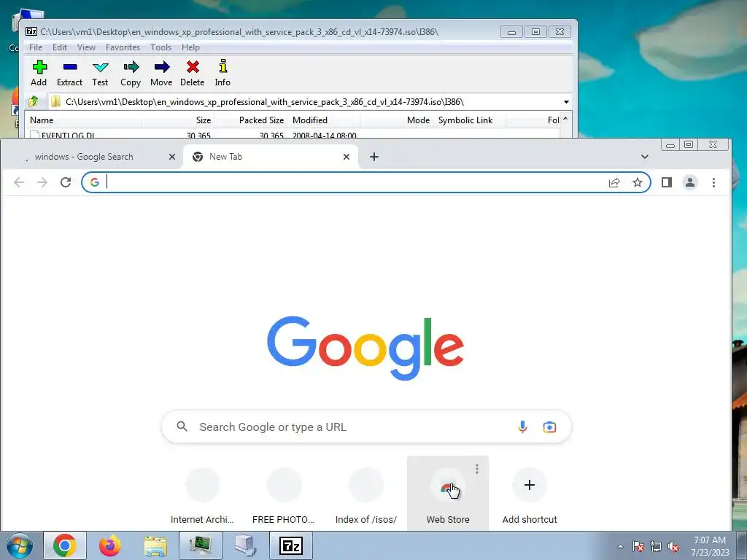Viewport: 747px width, 560px height.
Task: Toggle the Chrome side panel
Action: click(x=667, y=182)
